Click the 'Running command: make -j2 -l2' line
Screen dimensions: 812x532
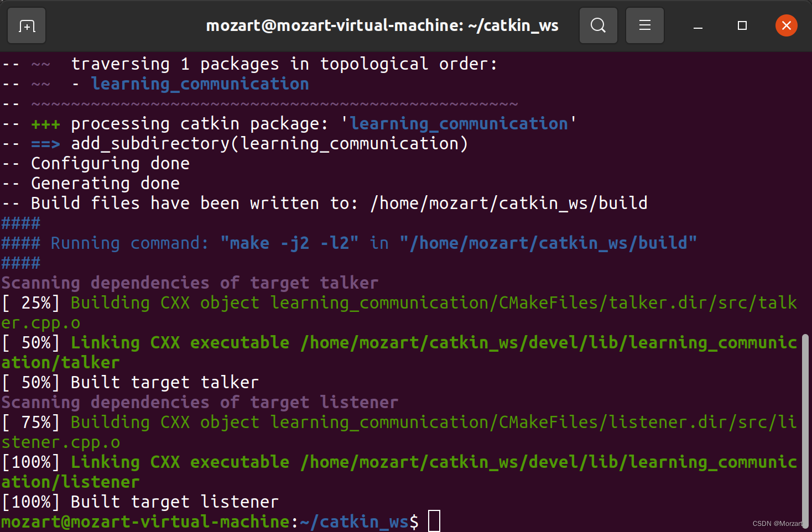click(349, 243)
